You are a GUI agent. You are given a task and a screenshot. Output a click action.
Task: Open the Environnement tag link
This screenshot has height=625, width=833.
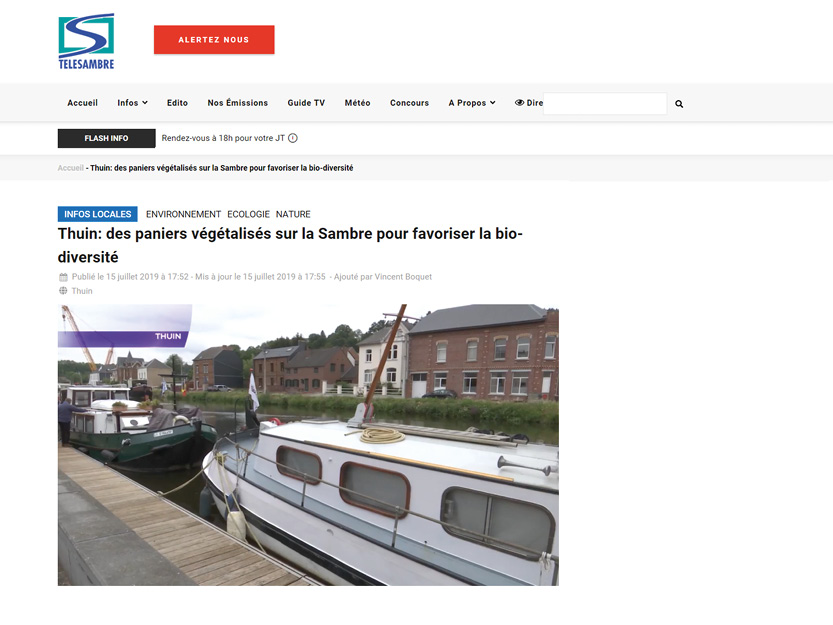pyautogui.click(x=183, y=214)
